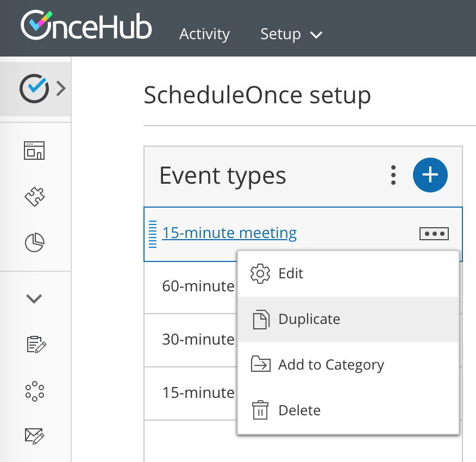The height and width of the screenshot is (462, 476).
Task: Choose Edit from the context menu
Action: click(291, 273)
